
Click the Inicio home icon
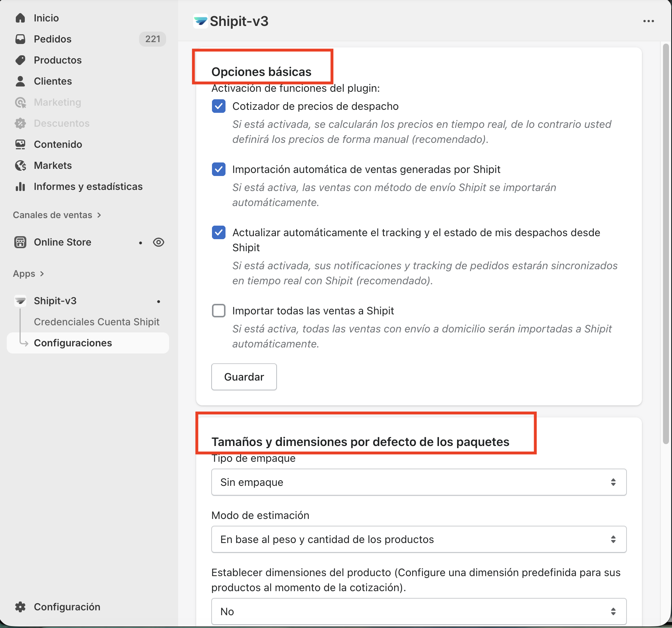click(x=20, y=18)
